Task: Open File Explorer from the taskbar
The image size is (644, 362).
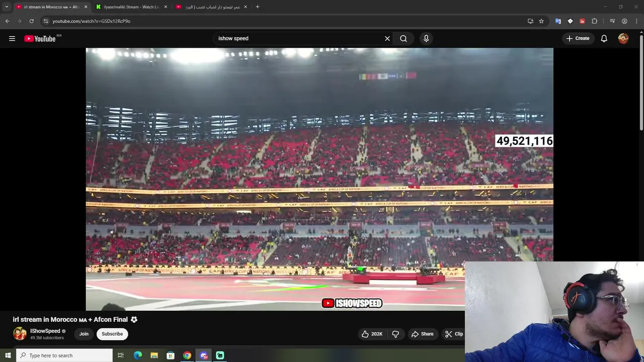Action: [154, 355]
